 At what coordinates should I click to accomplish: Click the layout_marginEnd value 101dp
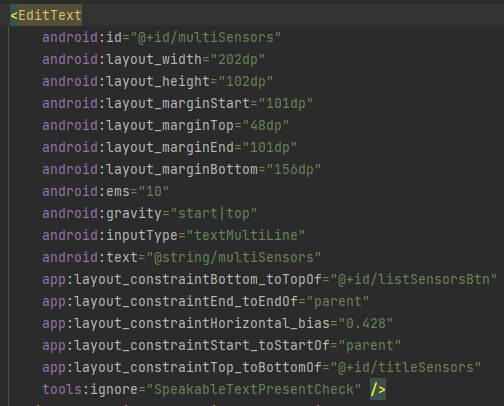tap(270, 147)
